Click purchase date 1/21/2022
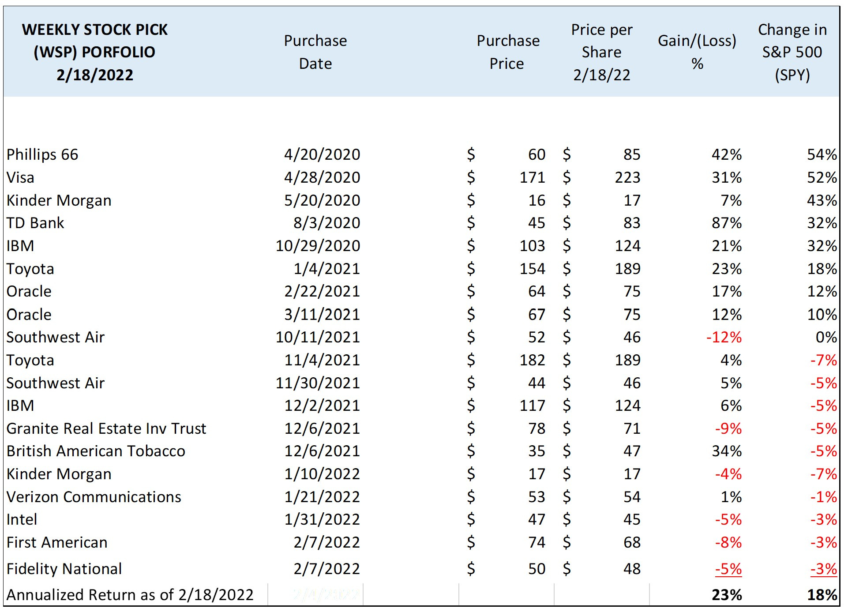Viewport: 848px width, 616px height. tap(322, 497)
